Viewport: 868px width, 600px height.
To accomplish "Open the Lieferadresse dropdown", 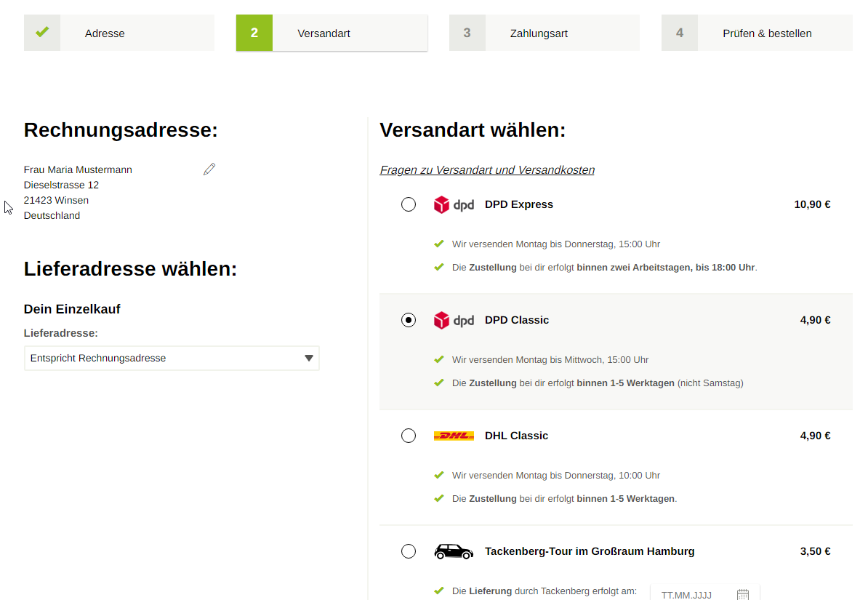I will (172, 358).
